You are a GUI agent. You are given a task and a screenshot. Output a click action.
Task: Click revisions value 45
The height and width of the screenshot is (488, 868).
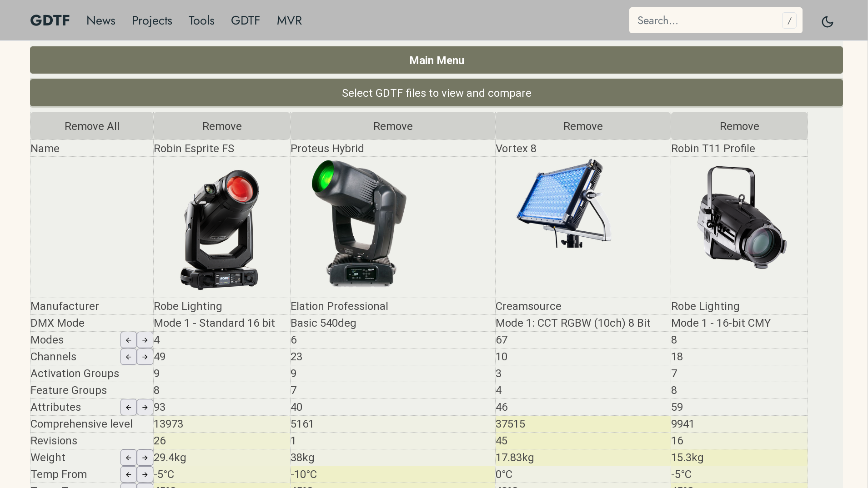(583, 441)
